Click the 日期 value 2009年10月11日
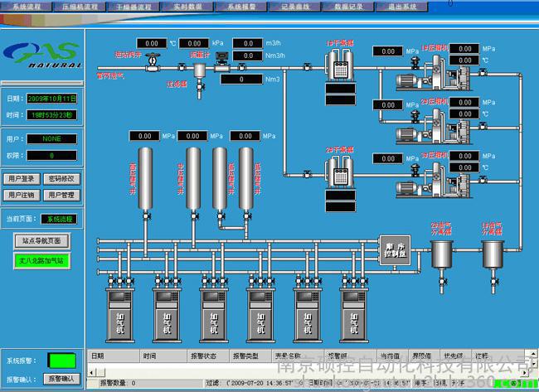 point(52,99)
